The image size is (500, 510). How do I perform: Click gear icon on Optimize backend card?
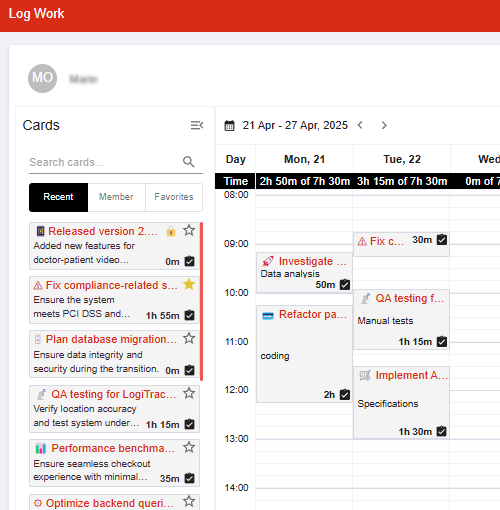point(38,503)
